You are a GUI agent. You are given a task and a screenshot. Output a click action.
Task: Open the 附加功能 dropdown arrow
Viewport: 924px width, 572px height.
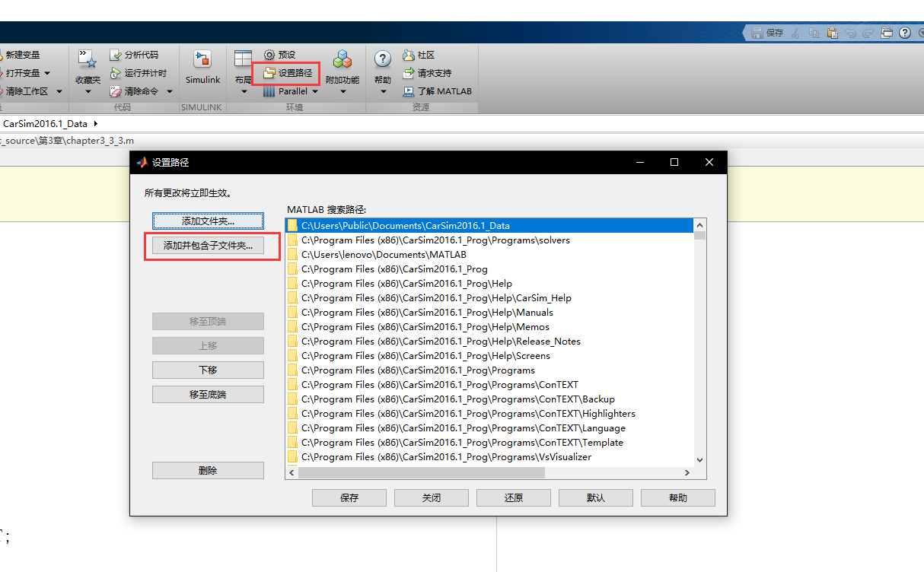343,92
